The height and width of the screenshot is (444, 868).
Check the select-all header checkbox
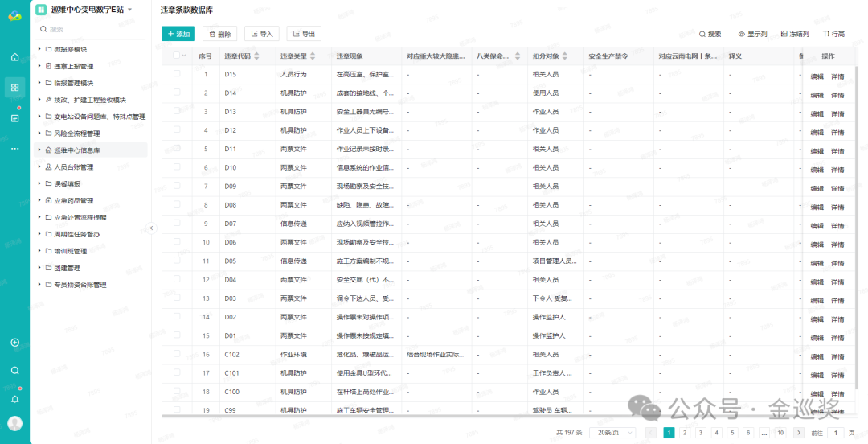pyautogui.click(x=177, y=55)
